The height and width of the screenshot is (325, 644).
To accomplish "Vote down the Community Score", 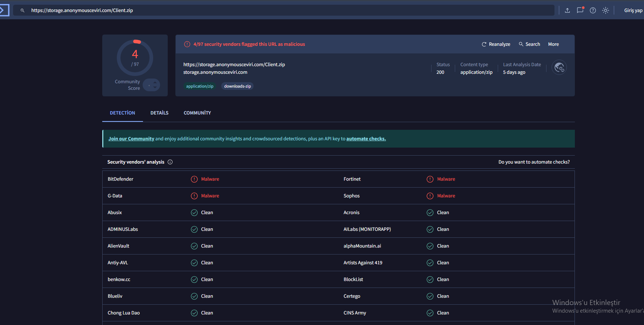I will tap(155, 87).
